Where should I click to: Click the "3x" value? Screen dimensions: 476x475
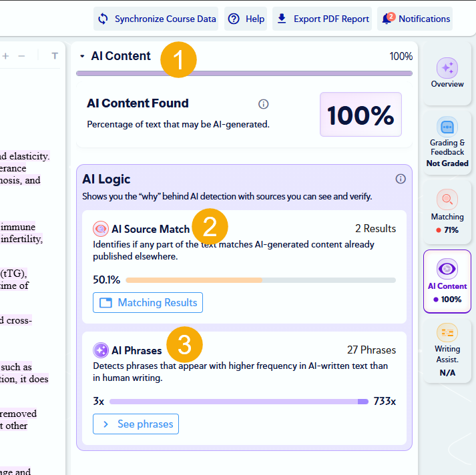(x=98, y=402)
